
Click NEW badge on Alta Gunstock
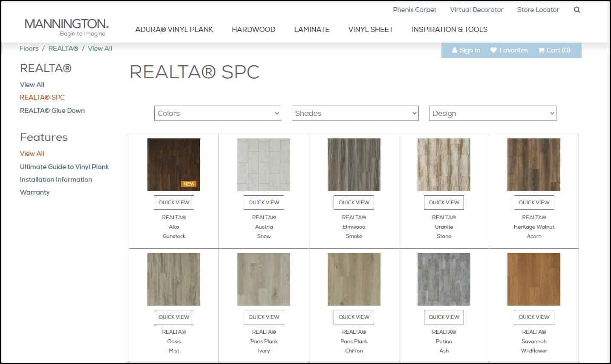pyautogui.click(x=189, y=184)
